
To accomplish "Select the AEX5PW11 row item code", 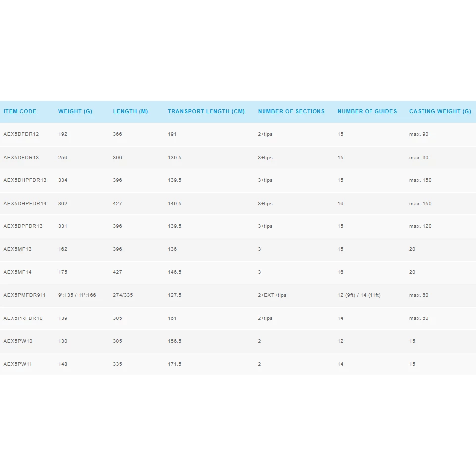I will click(18, 364).
